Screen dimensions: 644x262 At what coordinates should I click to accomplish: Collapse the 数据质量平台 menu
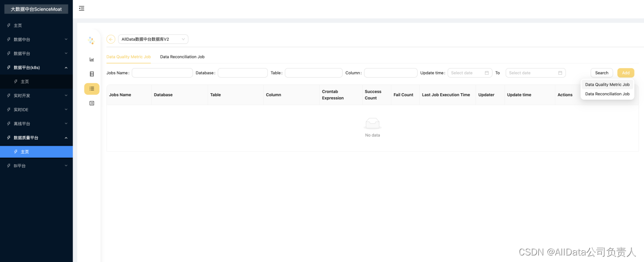pos(36,138)
